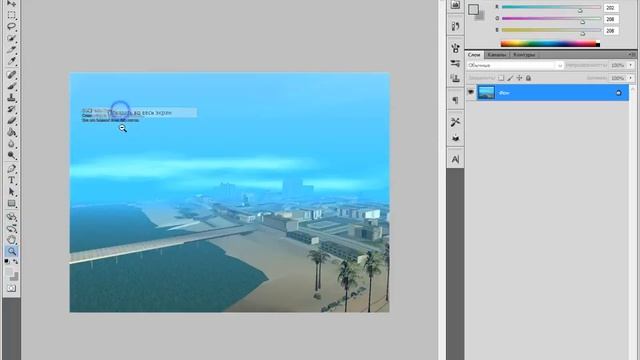Open the Tool Presets crossed-tools dock icon

[x=456, y=122]
